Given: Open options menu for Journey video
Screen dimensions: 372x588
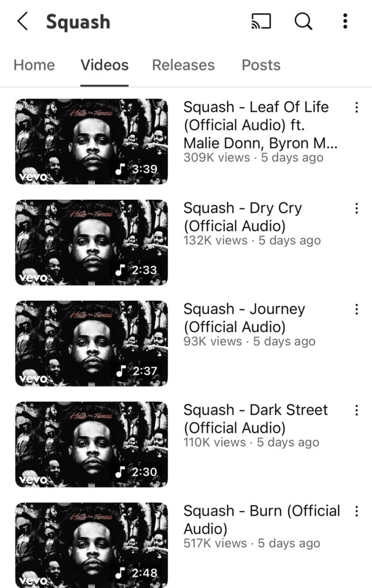Looking at the screenshot, I should (356, 309).
